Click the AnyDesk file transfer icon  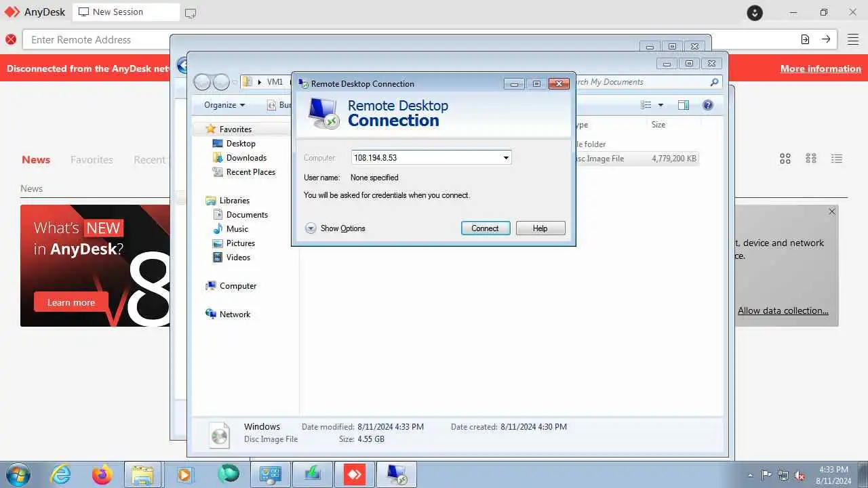[x=805, y=39]
